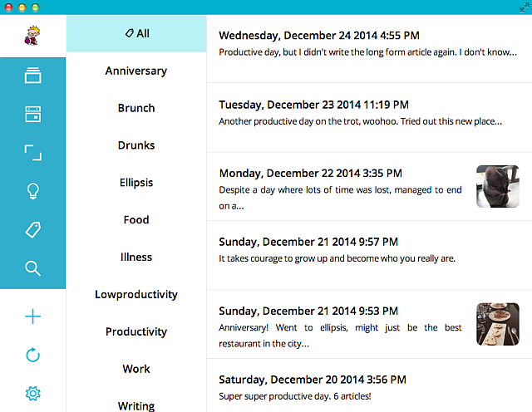The height and width of the screenshot is (412, 532).
Task: Select the All tags filter
Action: [x=136, y=34]
